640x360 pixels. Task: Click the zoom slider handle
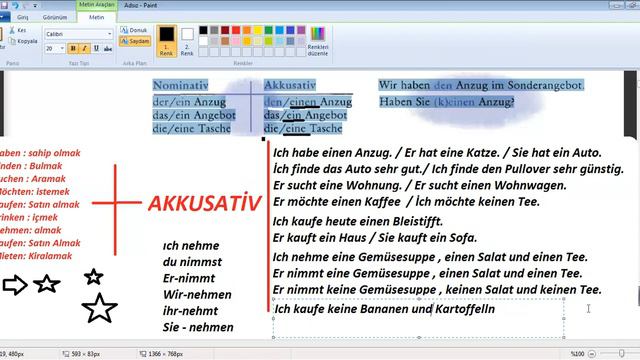(x=622, y=353)
